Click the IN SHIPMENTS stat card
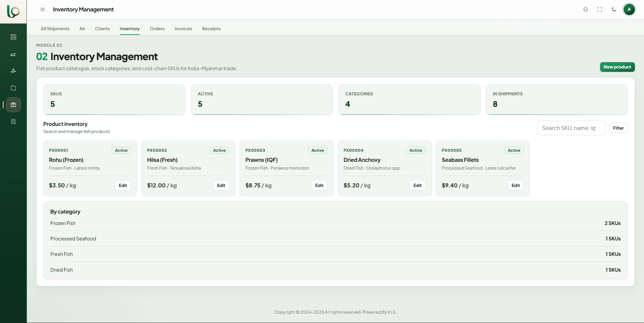This screenshot has height=323, width=644. (x=557, y=100)
